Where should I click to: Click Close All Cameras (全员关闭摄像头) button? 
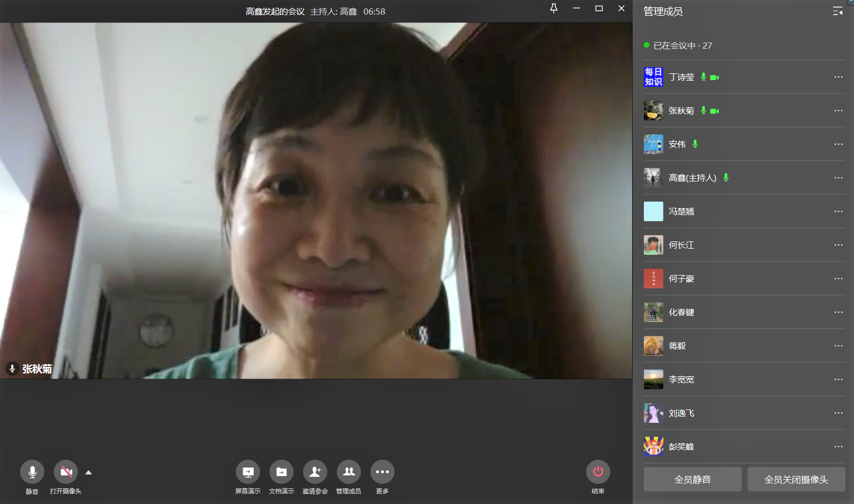[x=796, y=479]
